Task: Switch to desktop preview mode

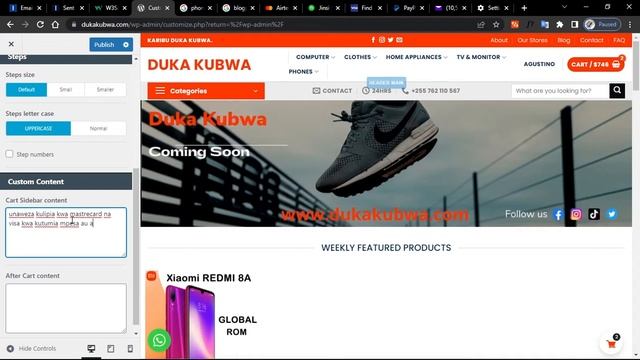Action: (x=91, y=349)
